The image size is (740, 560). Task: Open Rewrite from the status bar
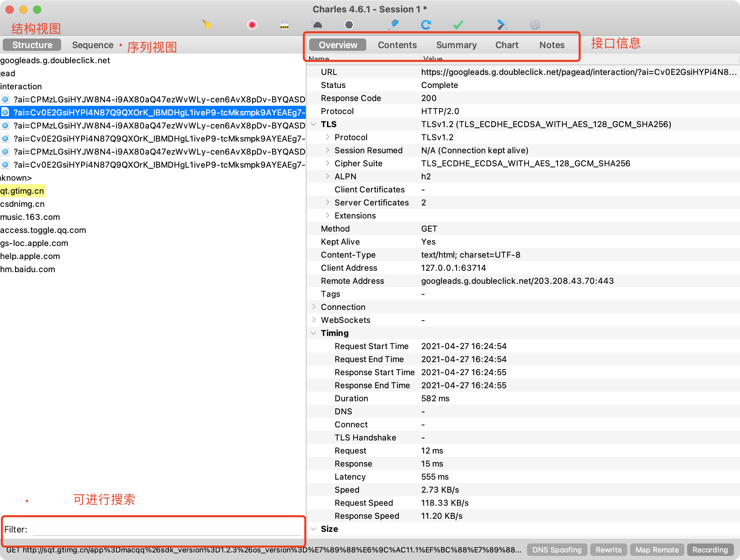608,549
